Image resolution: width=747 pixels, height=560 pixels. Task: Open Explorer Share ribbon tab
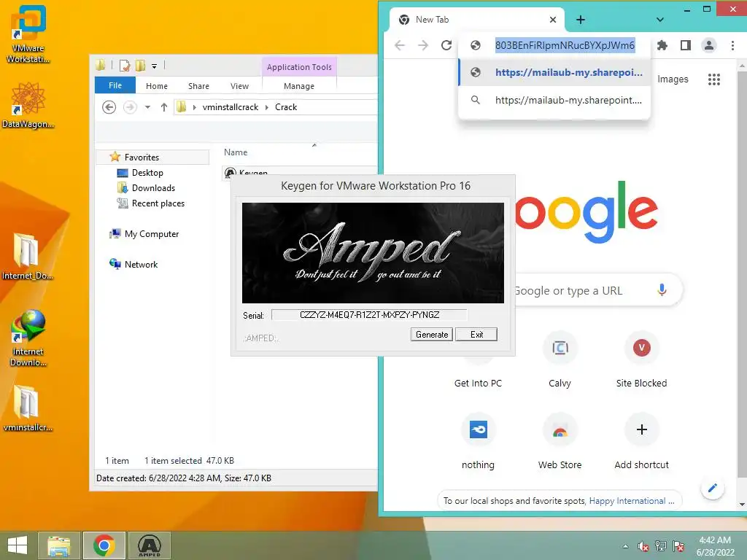[198, 86]
